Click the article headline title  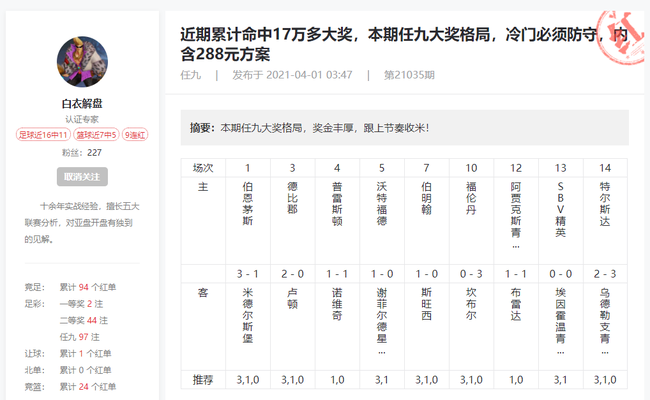click(400, 42)
